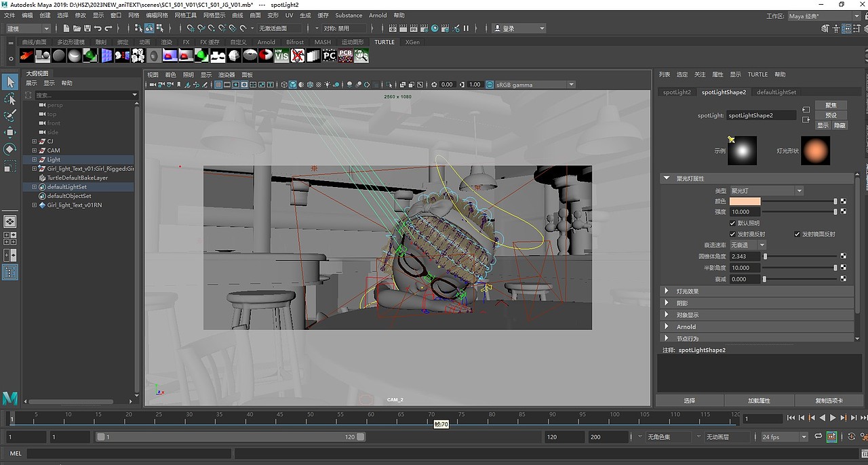Click the map button next to 强度 slider
This screenshot has width=868, height=465.
pos(844,211)
